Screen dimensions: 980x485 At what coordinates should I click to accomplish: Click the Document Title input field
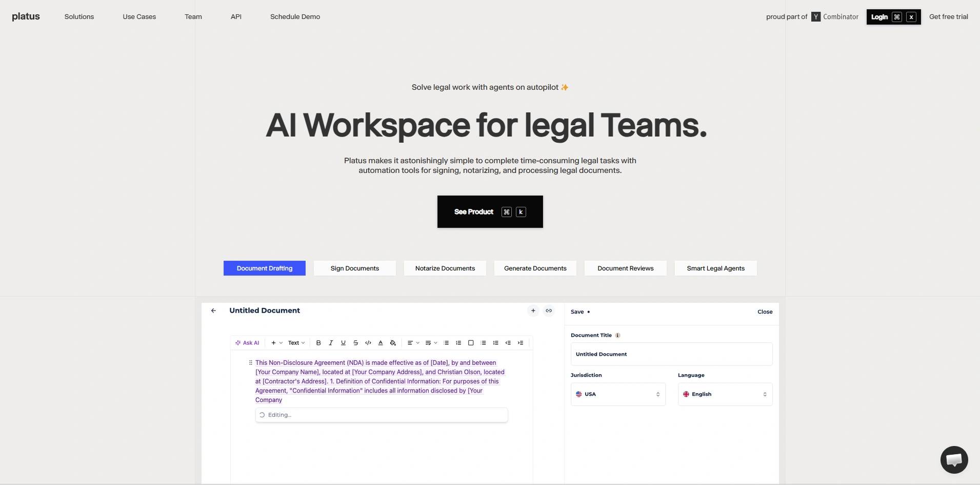(x=671, y=354)
